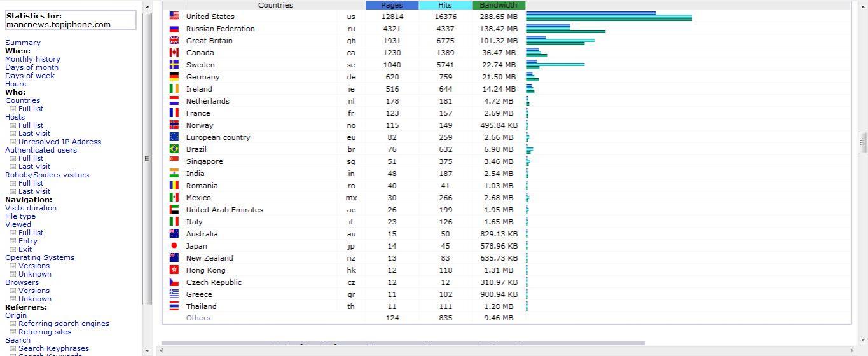
Task: Open Referring search engines link
Action: click(64, 324)
